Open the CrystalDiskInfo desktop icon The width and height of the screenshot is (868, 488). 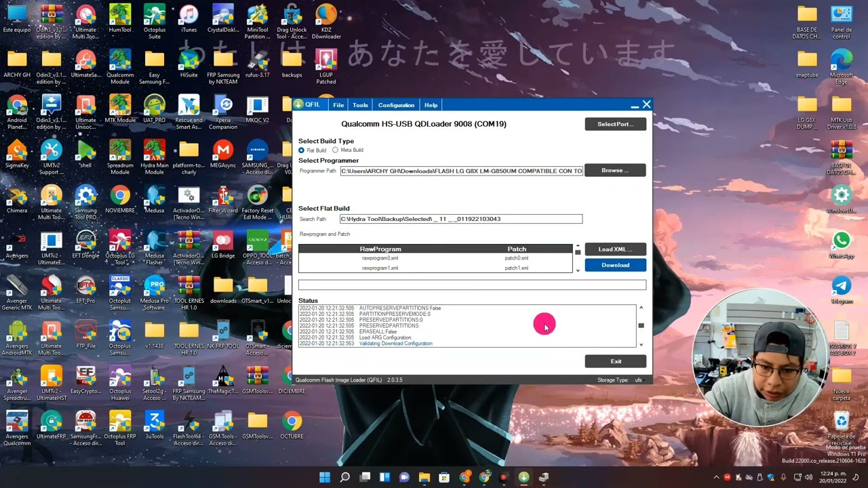coord(223,18)
